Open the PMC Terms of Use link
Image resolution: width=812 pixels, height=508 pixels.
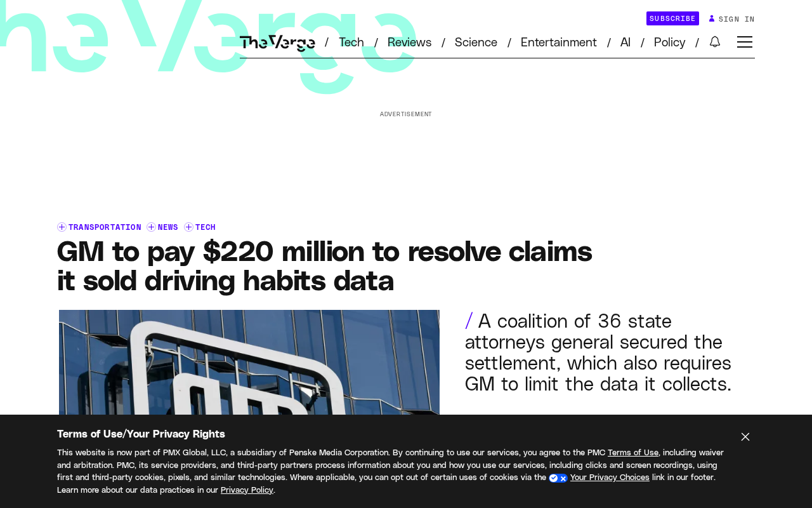[x=633, y=453]
